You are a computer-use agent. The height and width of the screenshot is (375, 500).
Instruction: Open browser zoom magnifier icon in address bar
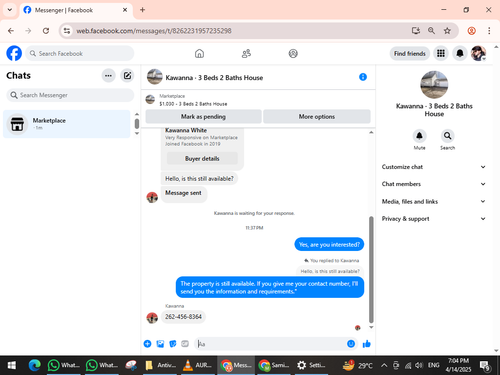(x=431, y=31)
